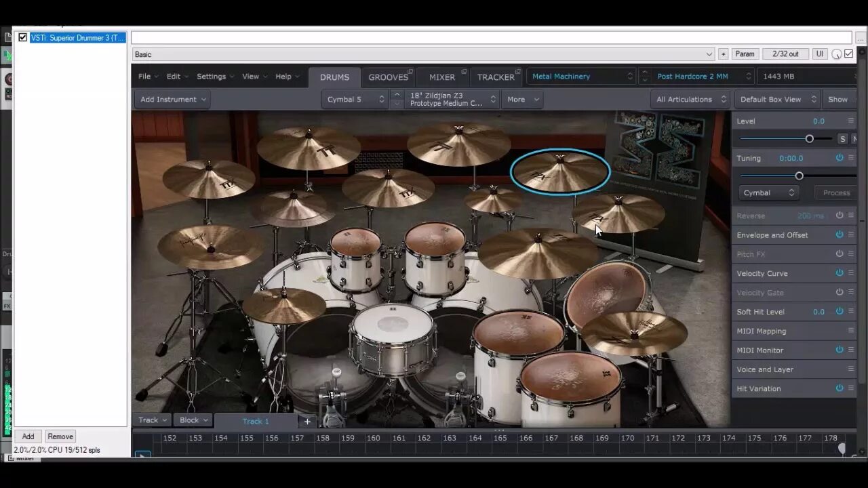Enable the Pitch FX power button
Image resolution: width=868 pixels, height=488 pixels.
pyautogui.click(x=840, y=254)
